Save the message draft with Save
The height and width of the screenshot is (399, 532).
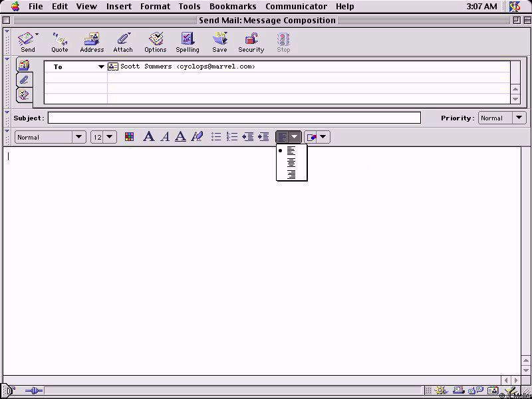pyautogui.click(x=219, y=43)
